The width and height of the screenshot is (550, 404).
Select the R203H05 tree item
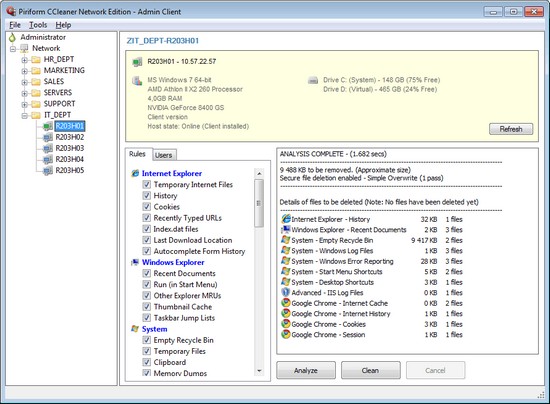click(70, 170)
